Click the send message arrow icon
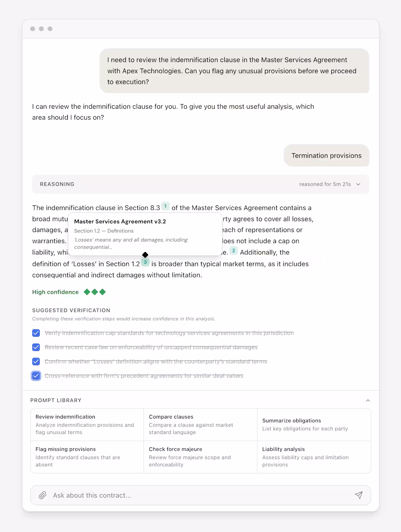This screenshot has width=401, height=532. (x=359, y=495)
